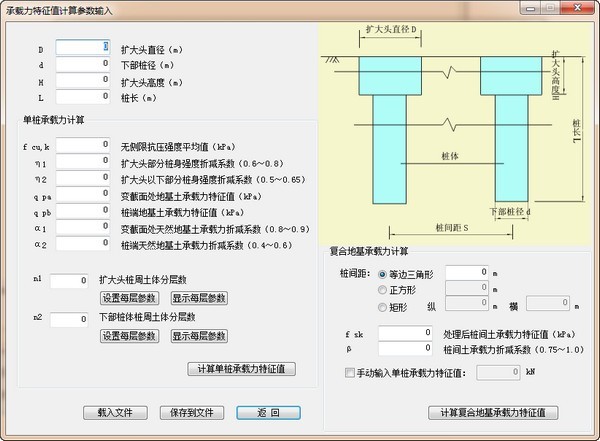The height and width of the screenshot is (441, 600).
Task: Open 显示每层参数 under the n2 下部桩体 row
Action: point(199,336)
